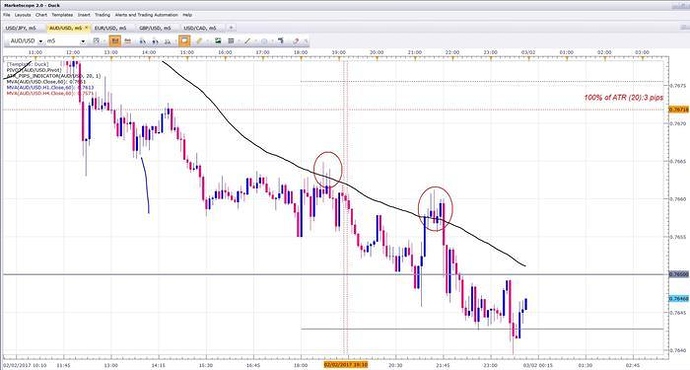Toggle the highlighted tooltip window button
Image resolution: width=690 pixels, height=370 pixels.
184,41
